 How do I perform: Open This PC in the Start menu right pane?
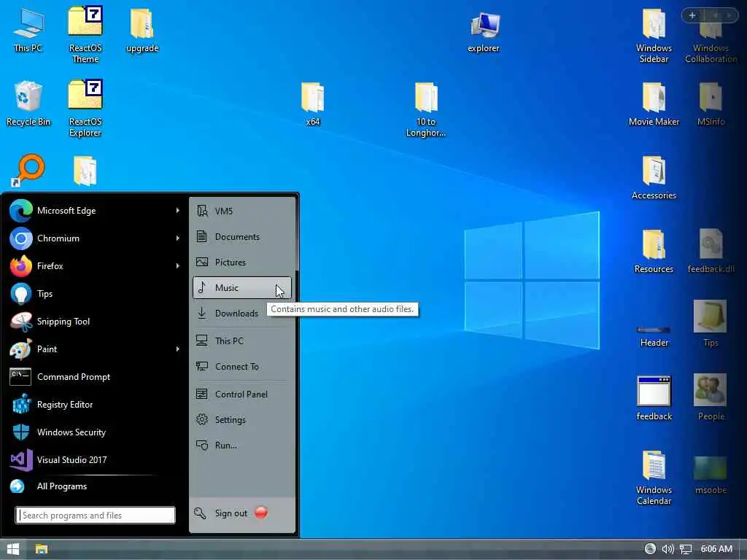pyautogui.click(x=242, y=341)
